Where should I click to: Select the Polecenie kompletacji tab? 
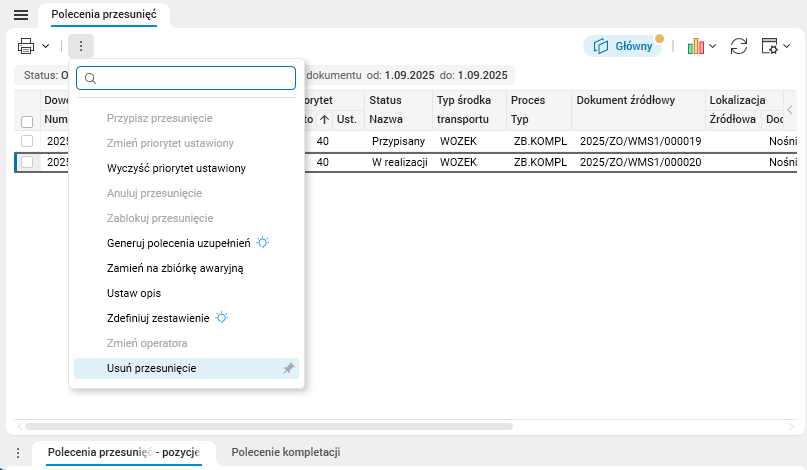point(286,453)
